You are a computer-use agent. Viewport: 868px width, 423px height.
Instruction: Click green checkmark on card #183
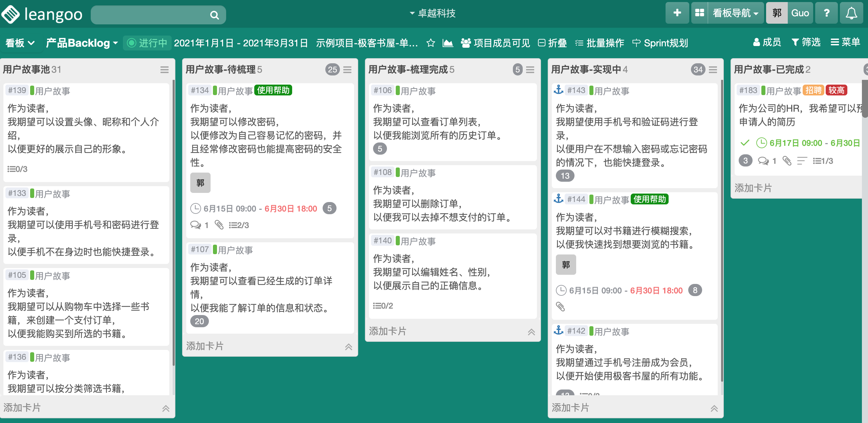pyautogui.click(x=745, y=143)
